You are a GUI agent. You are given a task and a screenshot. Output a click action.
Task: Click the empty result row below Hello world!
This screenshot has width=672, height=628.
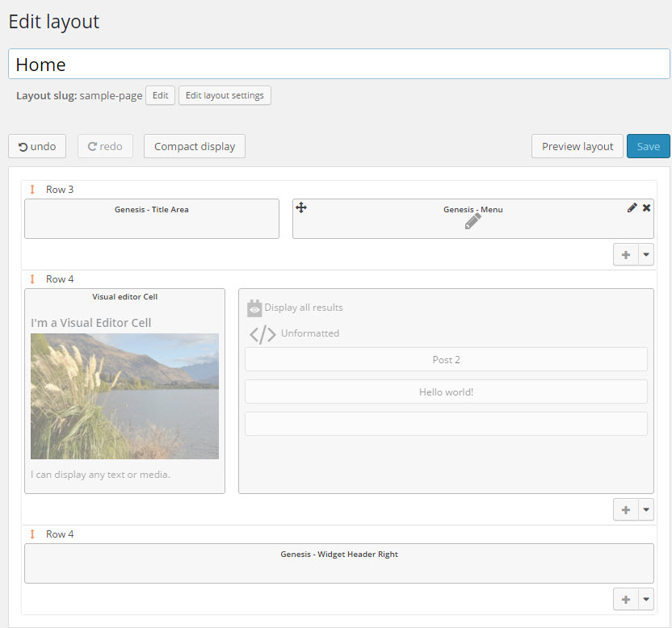446,424
